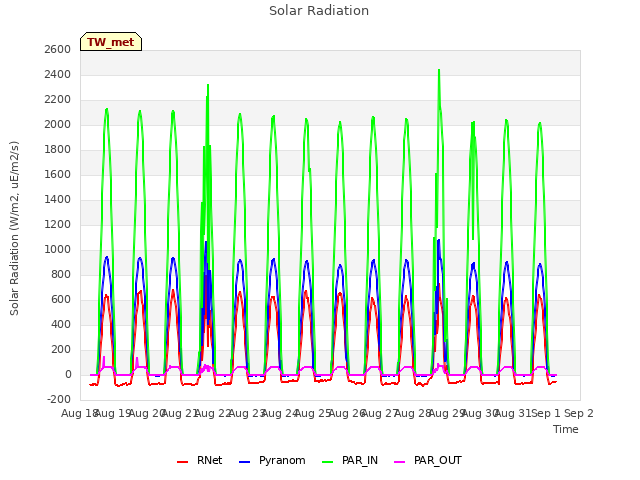Click the 1600 y-axis label
640x480 pixels.
click(58, 174)
